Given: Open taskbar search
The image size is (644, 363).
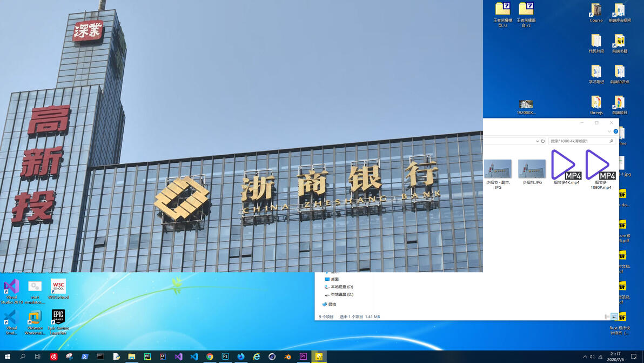Looking at the screenshot, I should (23, 357).
